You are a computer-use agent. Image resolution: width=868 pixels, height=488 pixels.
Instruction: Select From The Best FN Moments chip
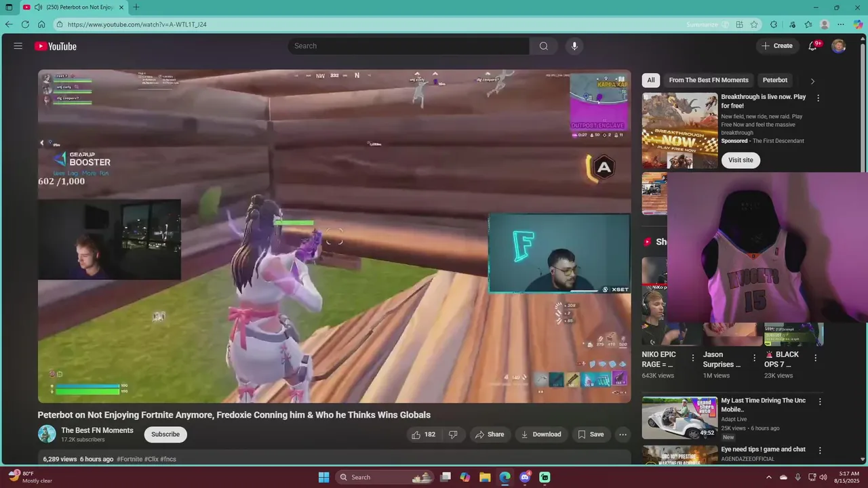709,80
